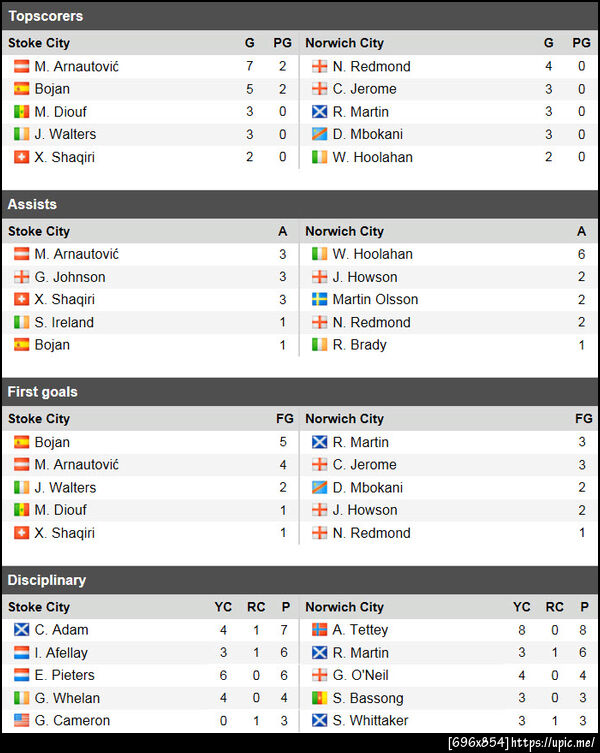Image resolution: width=600 pixels, height=753 pixels.
Task: Click USA flag beside G. Cameron
Action: click(x=21, y=721)
